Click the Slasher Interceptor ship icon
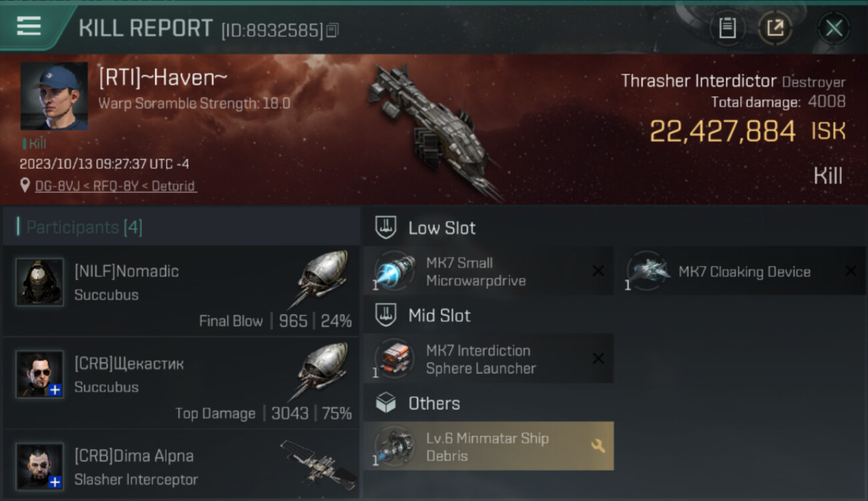 (318, 464)
